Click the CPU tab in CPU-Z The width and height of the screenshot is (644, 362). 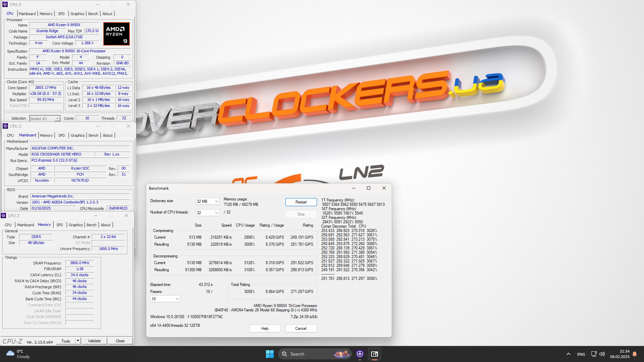[9, 14]
